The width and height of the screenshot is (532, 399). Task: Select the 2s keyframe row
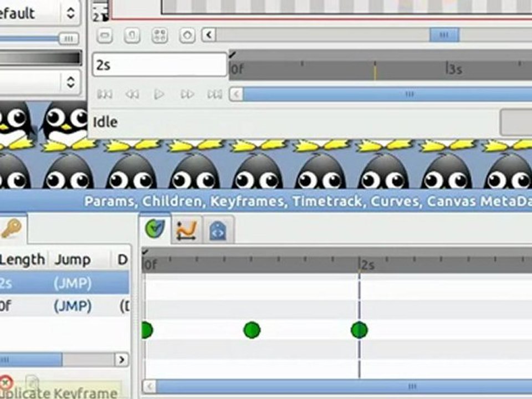(64, 283)
